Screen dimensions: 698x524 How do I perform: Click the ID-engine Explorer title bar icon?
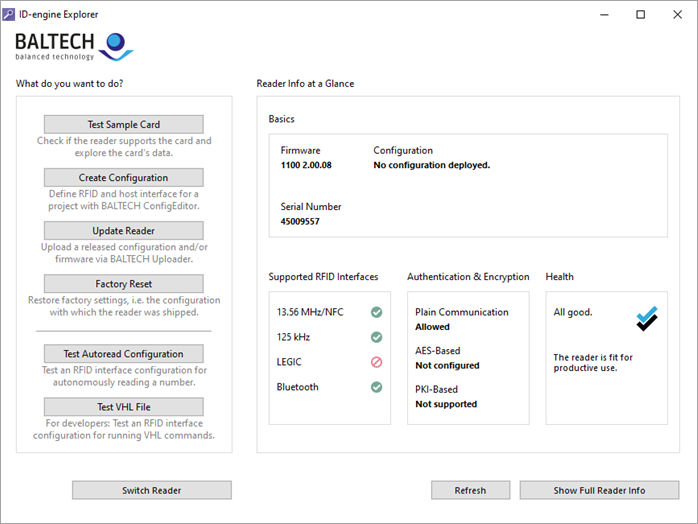point(8,14)
